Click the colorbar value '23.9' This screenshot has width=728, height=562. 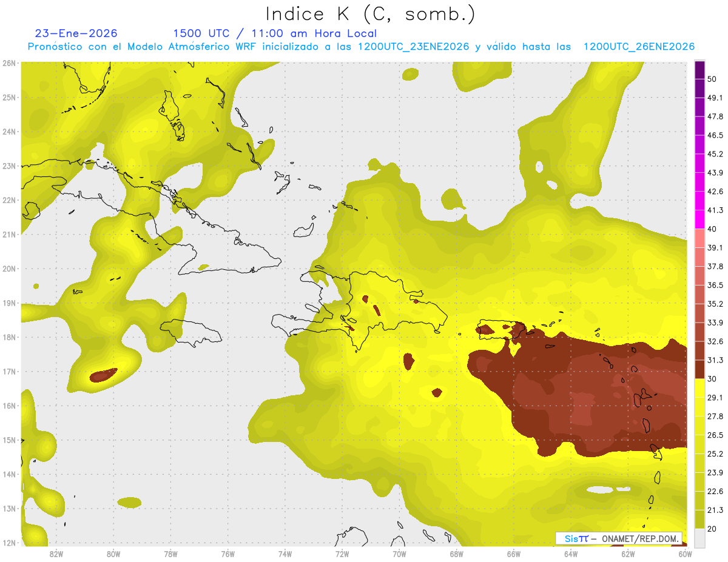(x=715, y=473)
